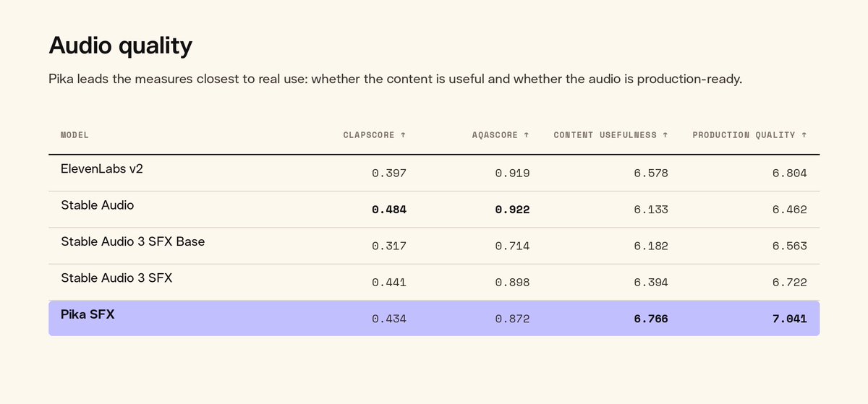
Task: Select the Stable Audio model name
Action: pyautogui.click(x=98, y=205)
